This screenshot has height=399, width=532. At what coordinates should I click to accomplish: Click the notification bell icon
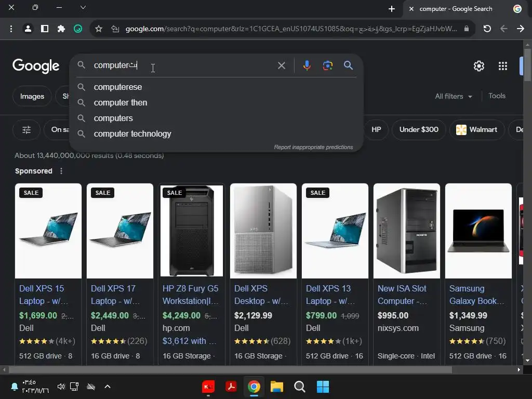tap(15, 387)
